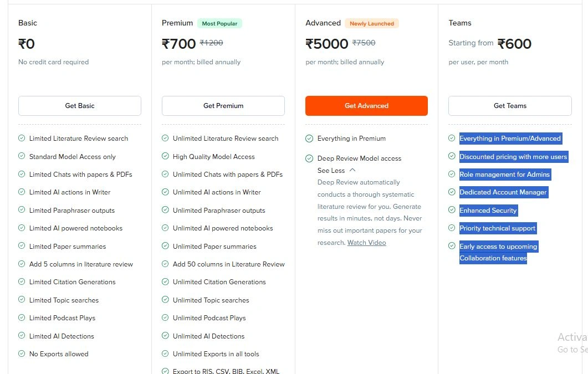This screenshot has width=588, height=374.
Task: Click check icon beside Unlimited Podcast Plays
Action: (165, 317)
